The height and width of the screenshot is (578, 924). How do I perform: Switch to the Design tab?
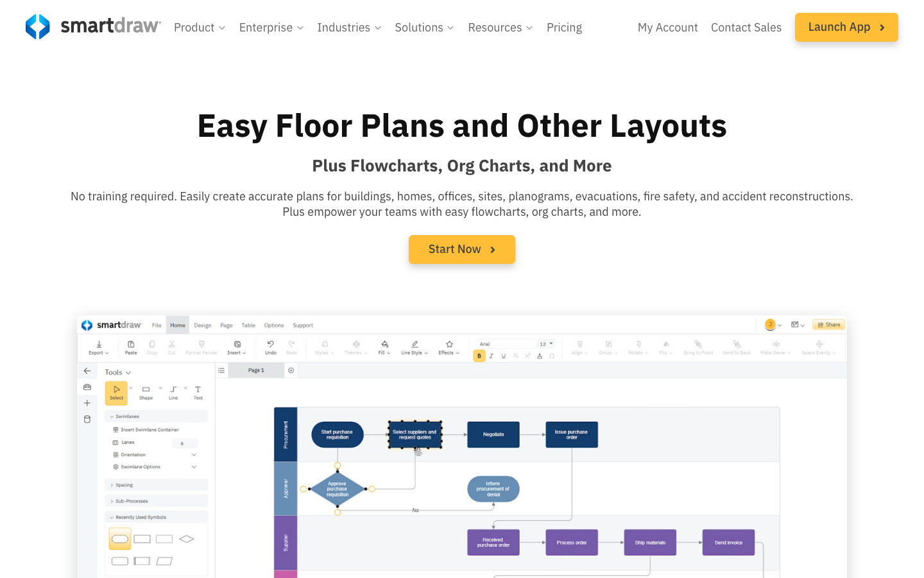pyautogui.click(x=203, y=325)
